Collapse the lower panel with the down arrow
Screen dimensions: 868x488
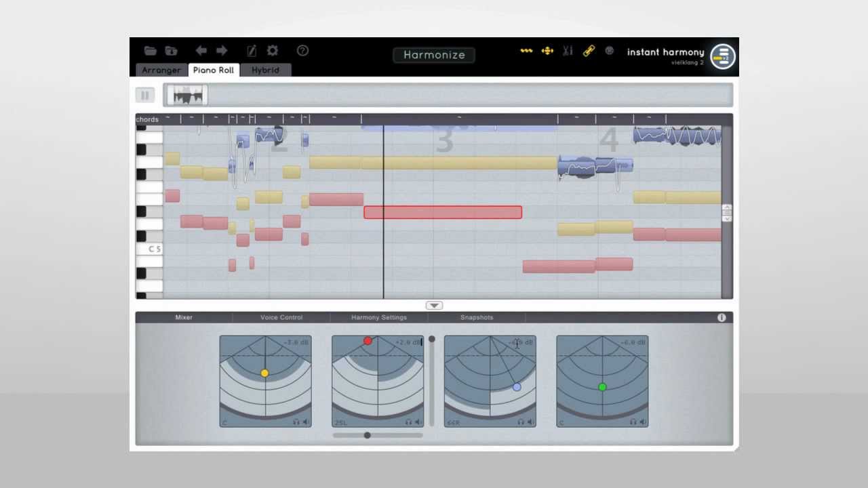coord(434,306)
